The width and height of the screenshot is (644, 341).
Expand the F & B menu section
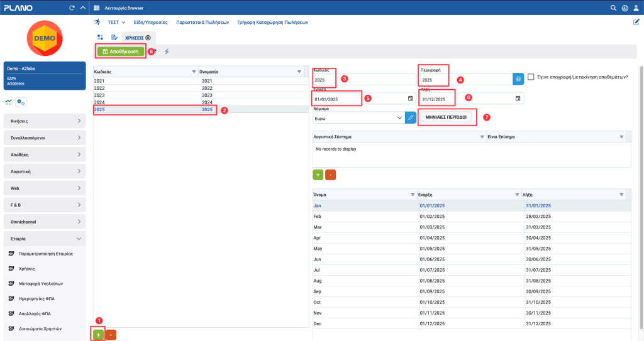(45, 205)
